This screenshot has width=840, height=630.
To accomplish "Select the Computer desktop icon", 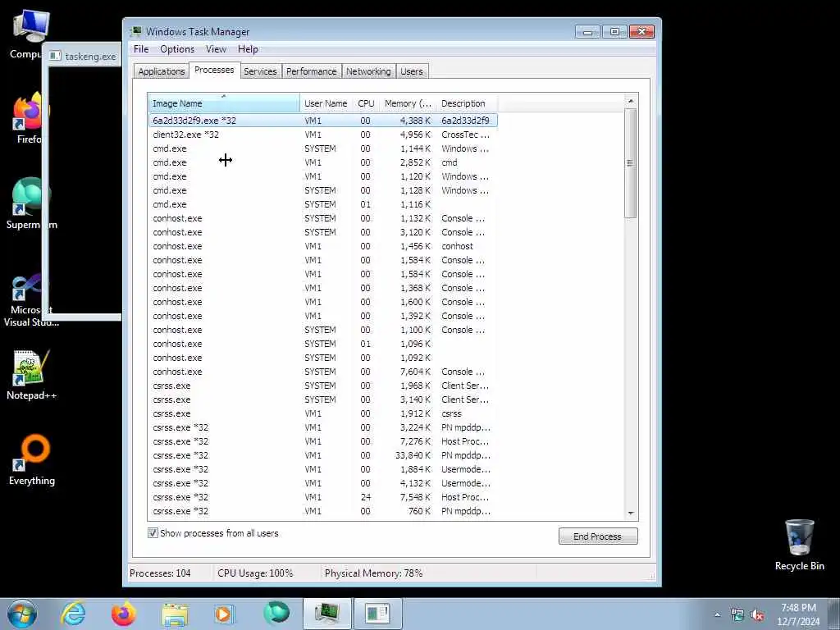I will (x=25, y=34).
